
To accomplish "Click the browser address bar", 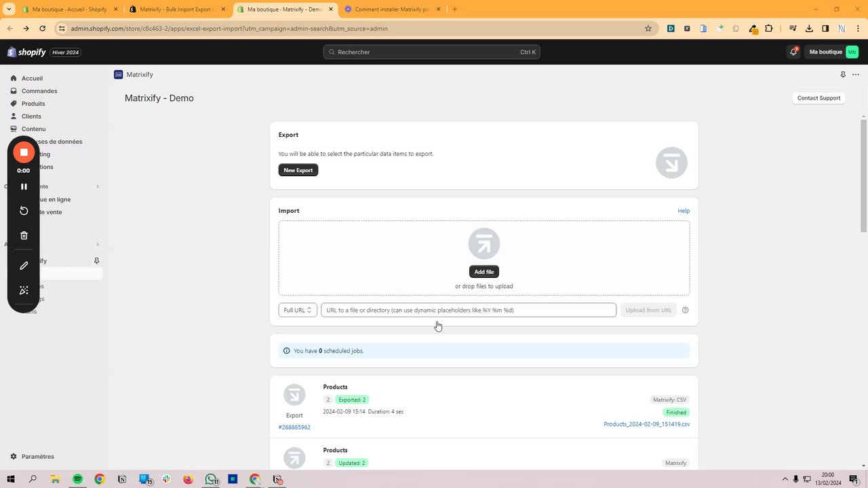I will (x=353, y=28).
